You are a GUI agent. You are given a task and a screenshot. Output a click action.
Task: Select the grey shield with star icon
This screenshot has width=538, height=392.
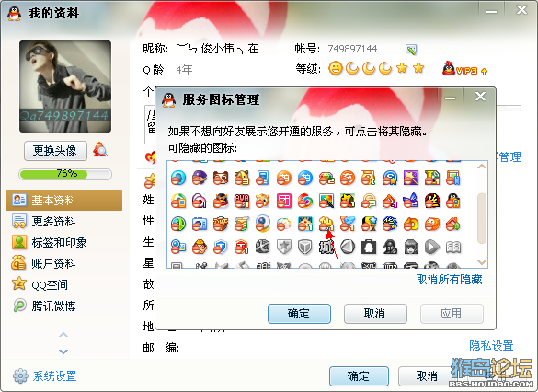click(x=284, y=247)
